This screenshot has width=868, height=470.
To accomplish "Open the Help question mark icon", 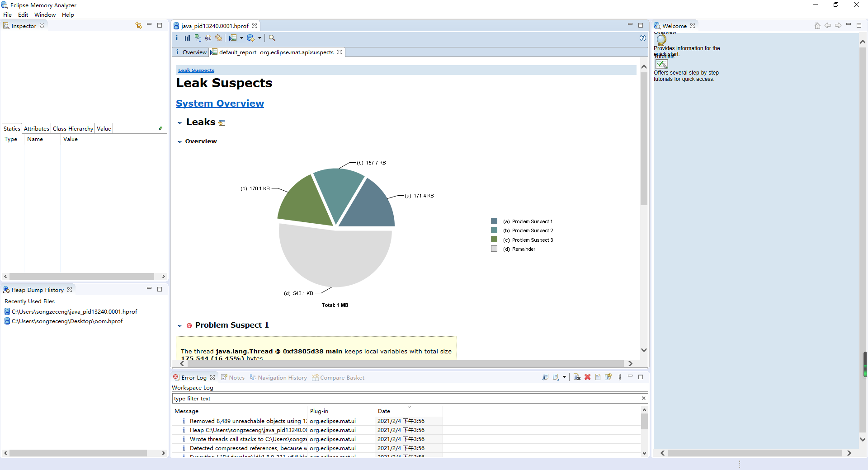I will tap(643, 38).
